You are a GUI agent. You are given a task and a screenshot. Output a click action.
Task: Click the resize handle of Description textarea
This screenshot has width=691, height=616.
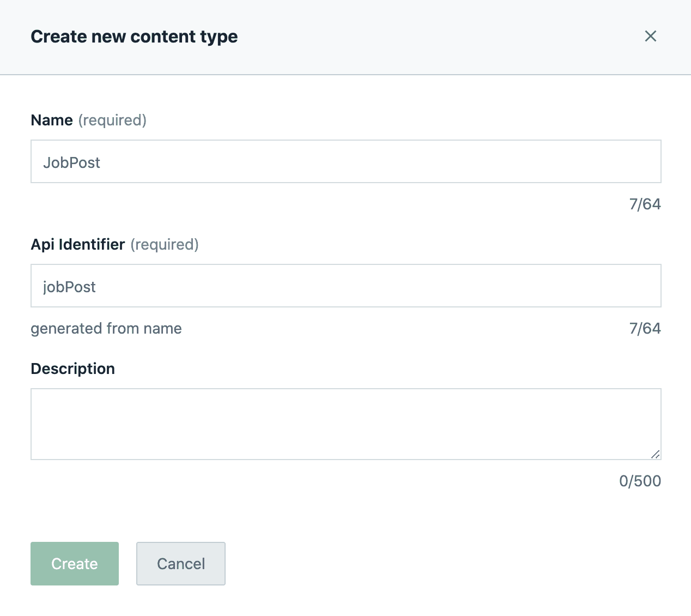pos(655,454)
